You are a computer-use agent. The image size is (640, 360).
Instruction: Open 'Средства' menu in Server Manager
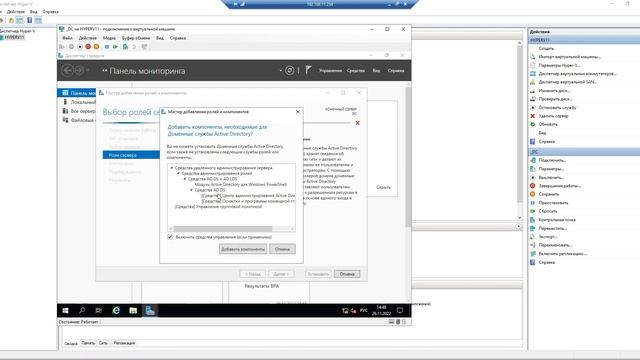pos(356,71)
